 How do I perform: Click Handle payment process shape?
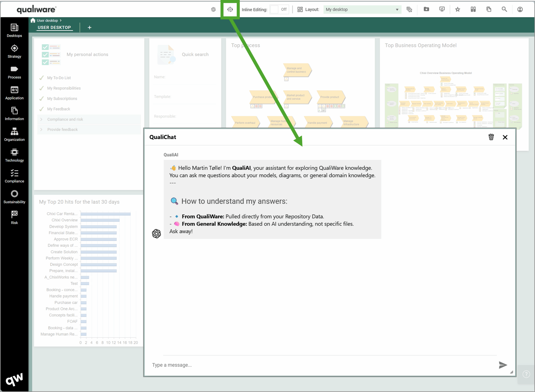click(318, 122)
